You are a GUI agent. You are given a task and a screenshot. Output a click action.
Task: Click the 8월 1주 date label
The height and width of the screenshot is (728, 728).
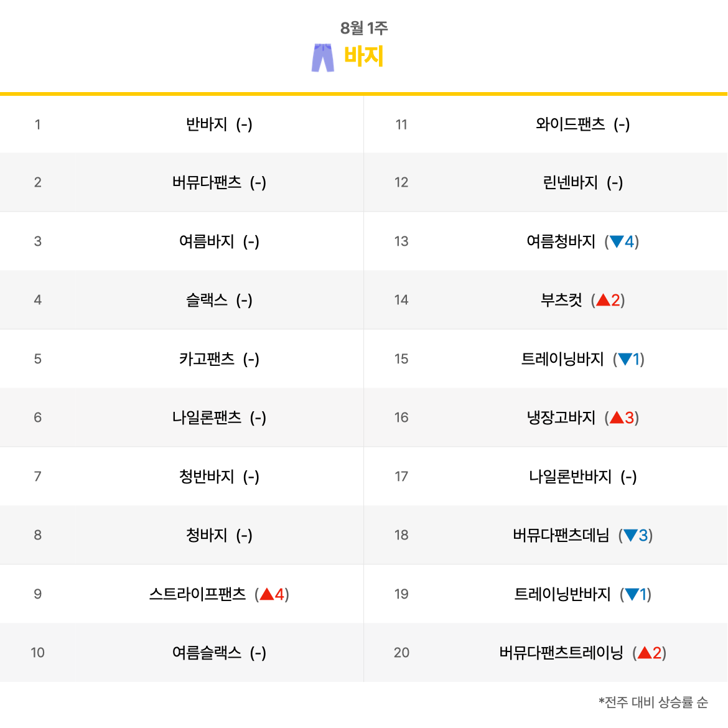point(364,28)
